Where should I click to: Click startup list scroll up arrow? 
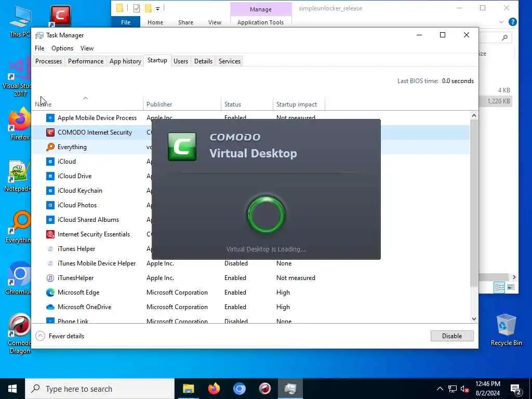[x=474, y=116]
